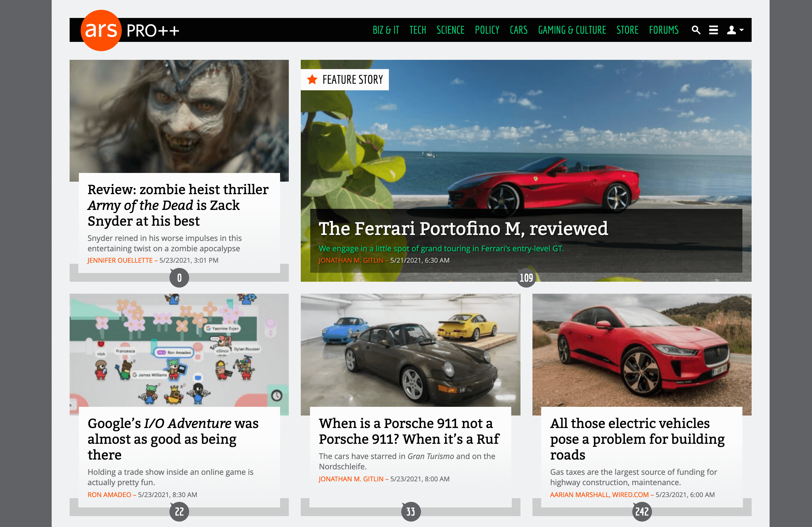Open the 0 comments bubble
This screenshot has height=527, width=812.
pos(179,278)
